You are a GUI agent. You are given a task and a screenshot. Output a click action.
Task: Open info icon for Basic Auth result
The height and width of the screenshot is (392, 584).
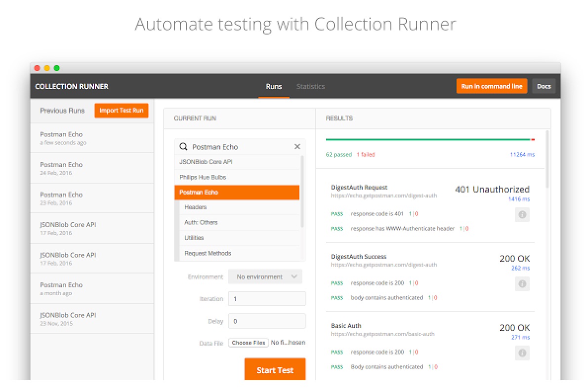pyautogui.click(x=522, y=353)
